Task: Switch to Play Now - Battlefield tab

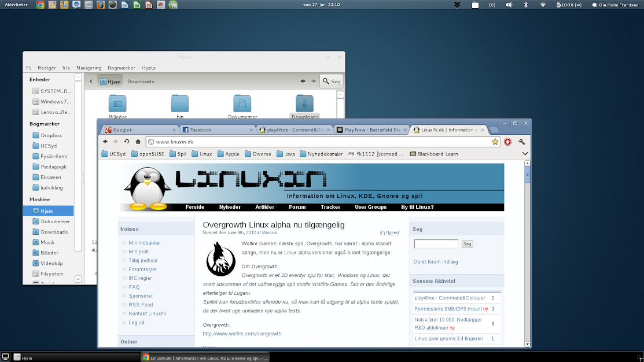Action: pos(371,130)
